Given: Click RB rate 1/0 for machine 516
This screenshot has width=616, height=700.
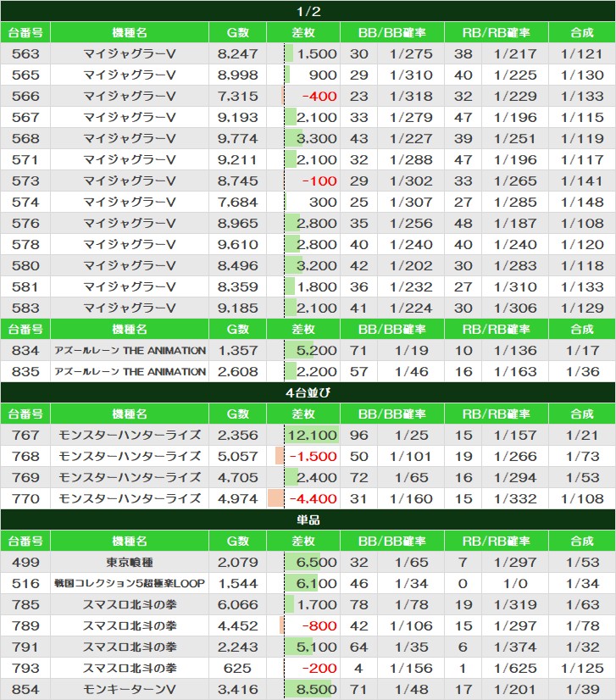Looking at the screenshot, I should pyautogui.click(x=515, y=584).
